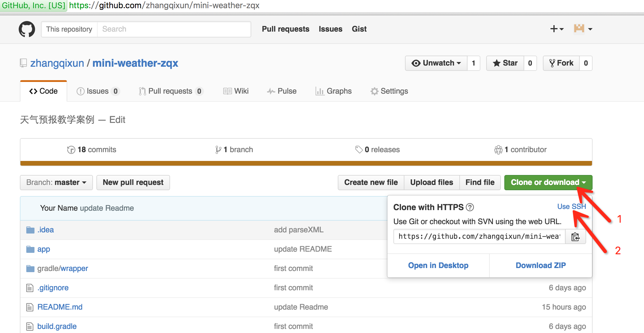Click the This repository search scope label

pos(69,29)
